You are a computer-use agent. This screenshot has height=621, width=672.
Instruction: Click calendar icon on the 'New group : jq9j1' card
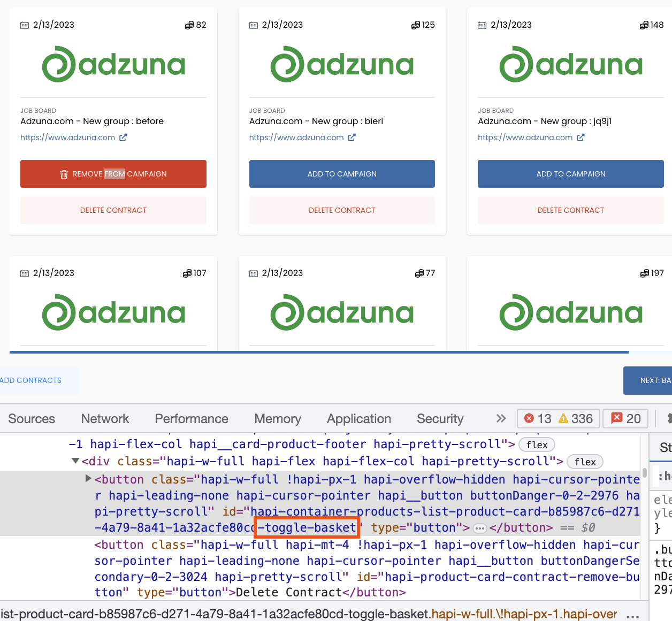[482, 25]
